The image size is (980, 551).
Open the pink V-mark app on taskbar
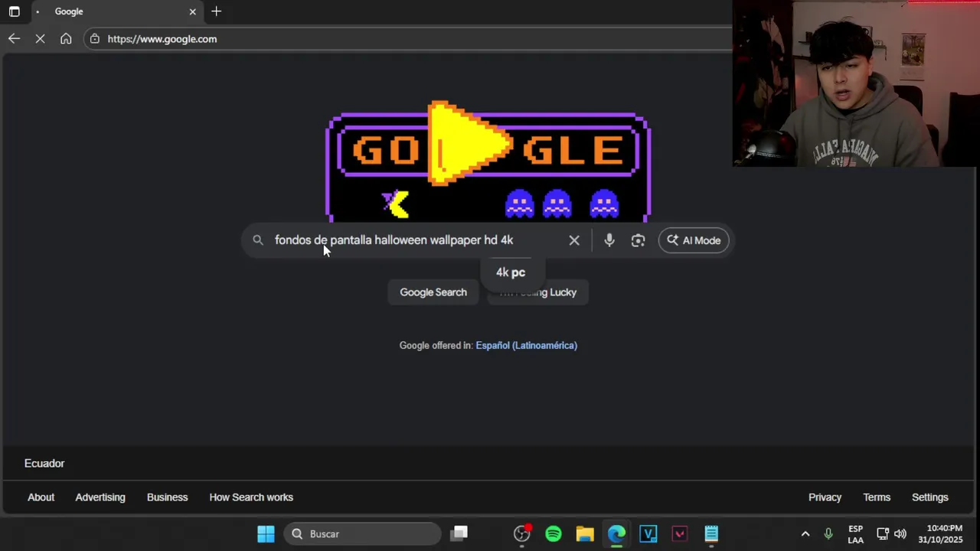(680, 534)
